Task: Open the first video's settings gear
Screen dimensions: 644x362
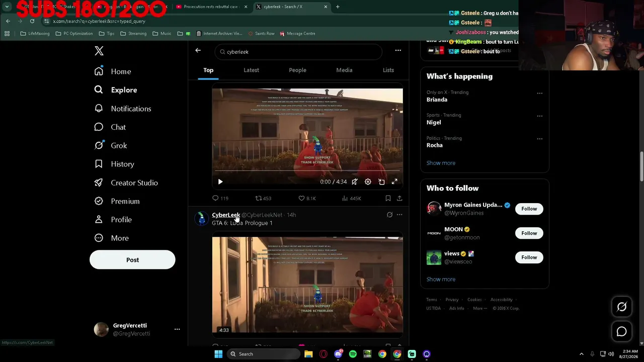Action: pyautogui.click(x=368, y=182)
